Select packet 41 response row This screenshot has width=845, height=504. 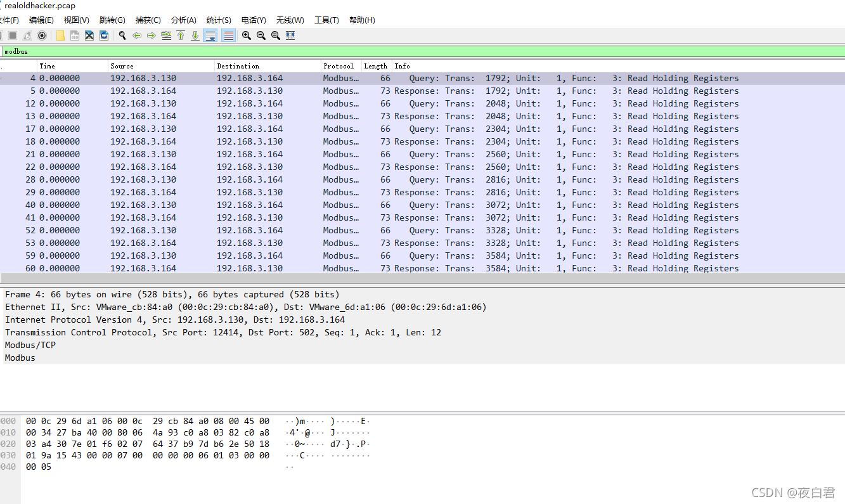click(x=422, y=217)
